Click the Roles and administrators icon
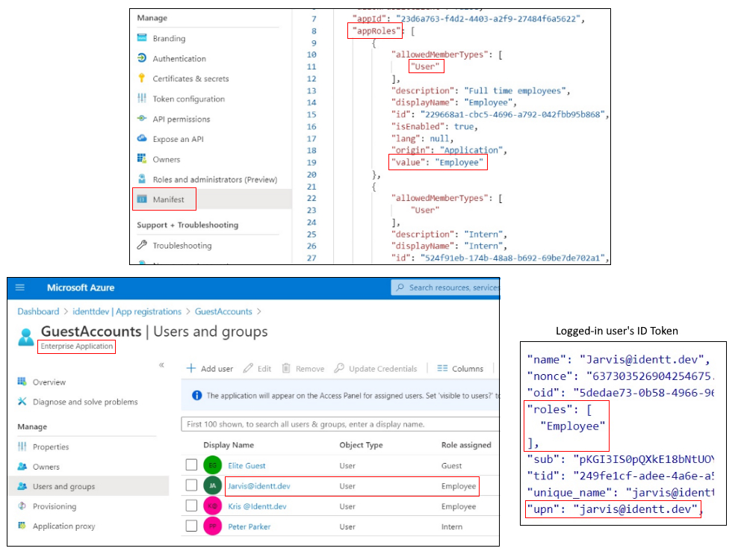The image size is (747, 560). [142, 178]
